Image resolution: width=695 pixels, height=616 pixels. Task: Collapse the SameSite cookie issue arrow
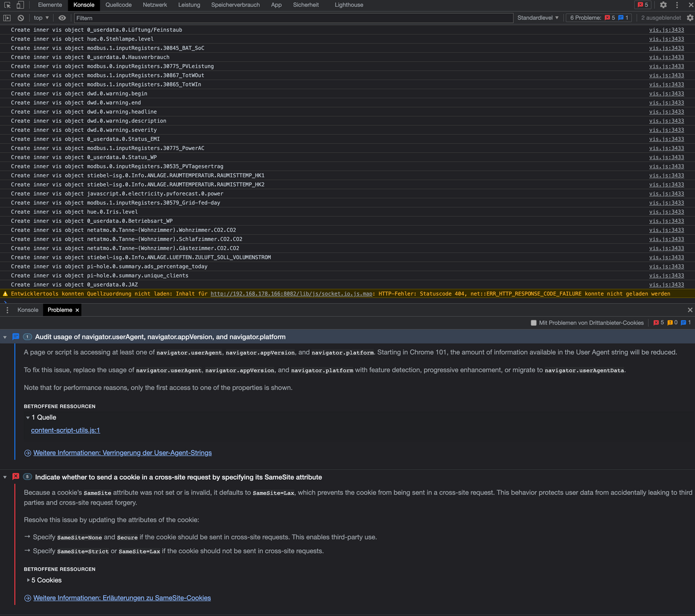pos(5,477)
